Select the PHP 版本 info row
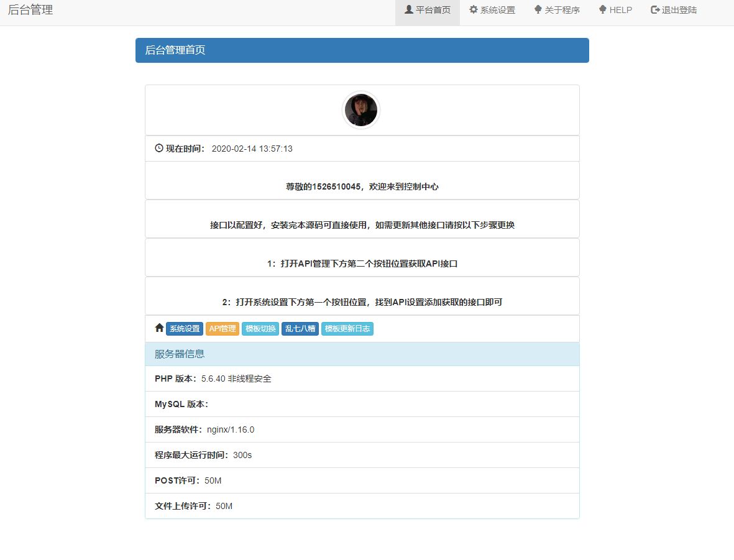The width and height of the screenshot is (734, 560). point(362,379)
